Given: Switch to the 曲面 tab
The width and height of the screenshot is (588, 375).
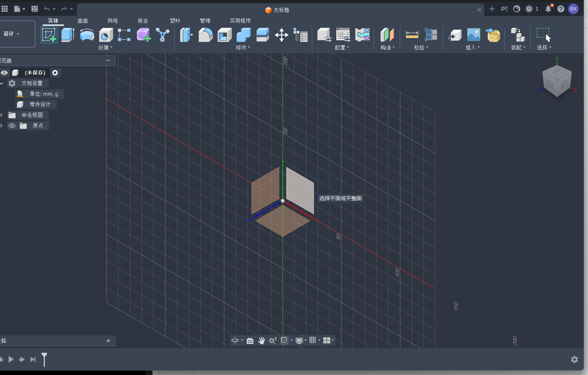Looking at the screenshot, I should click(83, 21).
